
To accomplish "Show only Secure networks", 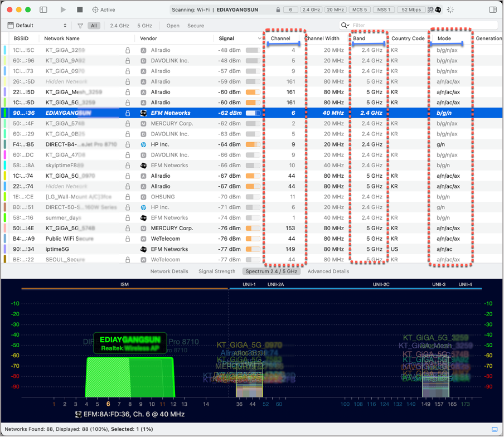I will click(196, 26).
